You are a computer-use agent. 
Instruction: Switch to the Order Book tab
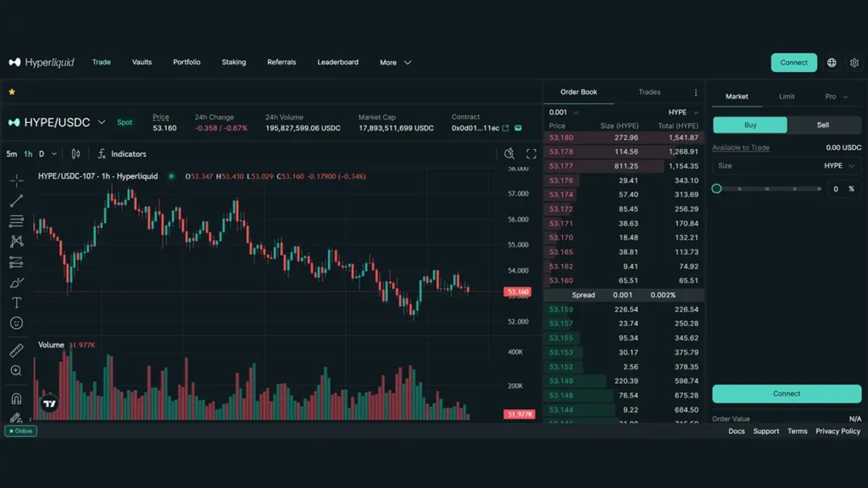coord(578,91)
